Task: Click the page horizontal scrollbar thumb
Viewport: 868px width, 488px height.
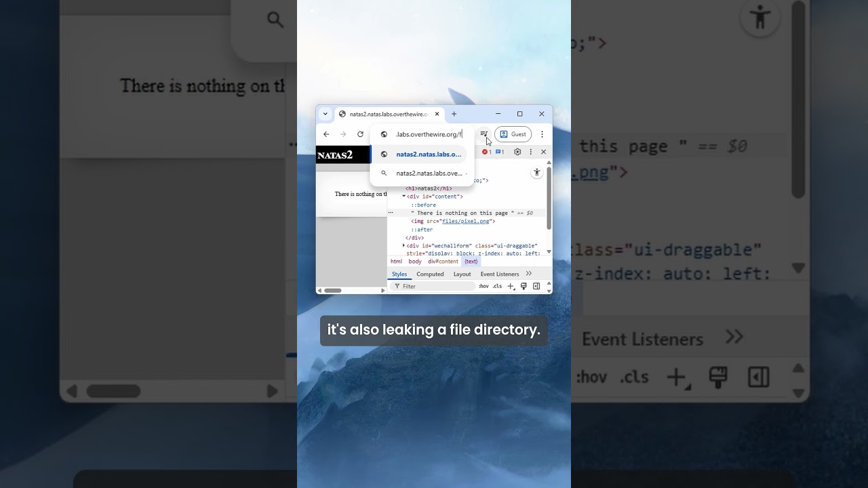Action: (x=332, y=290)
